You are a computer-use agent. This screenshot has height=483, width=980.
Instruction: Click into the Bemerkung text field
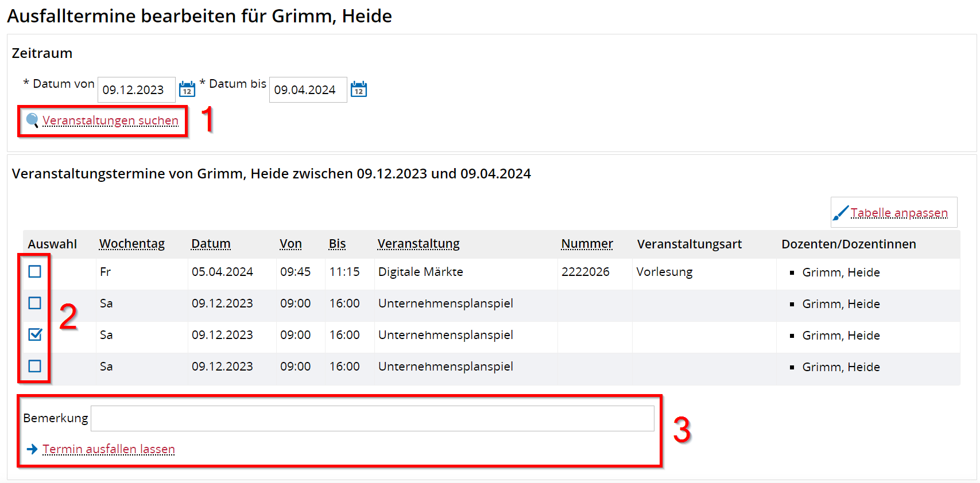373,418
